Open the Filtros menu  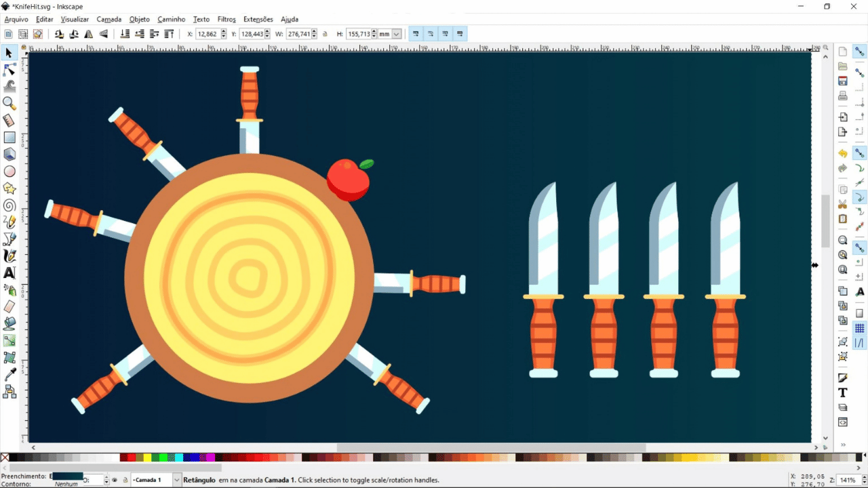pos(226,20)
